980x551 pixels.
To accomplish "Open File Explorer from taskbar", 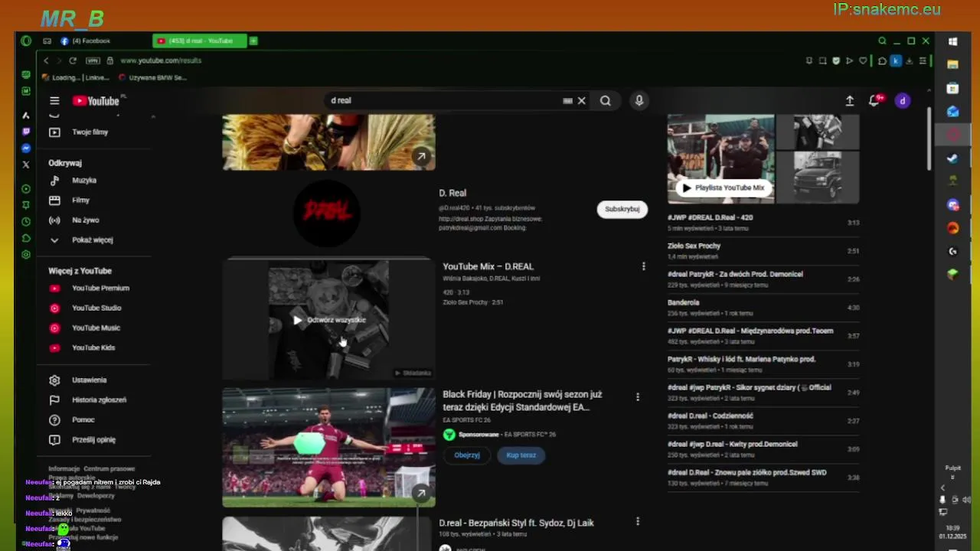I will pos(952,64).
